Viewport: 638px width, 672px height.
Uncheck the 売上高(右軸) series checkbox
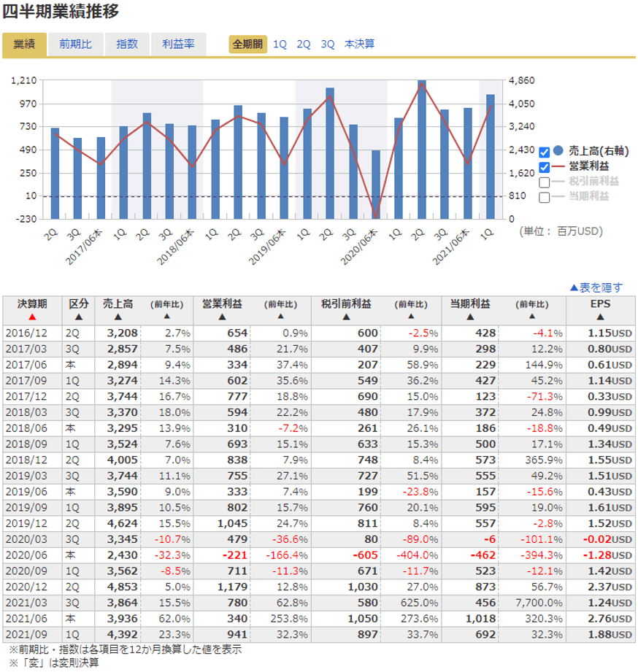click(544, 152)
